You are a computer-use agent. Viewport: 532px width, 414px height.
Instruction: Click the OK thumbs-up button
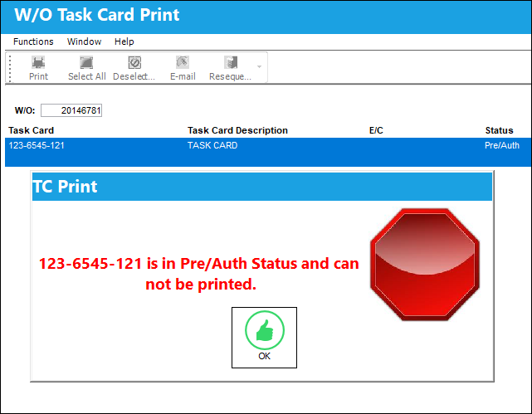tap(264, 338)
